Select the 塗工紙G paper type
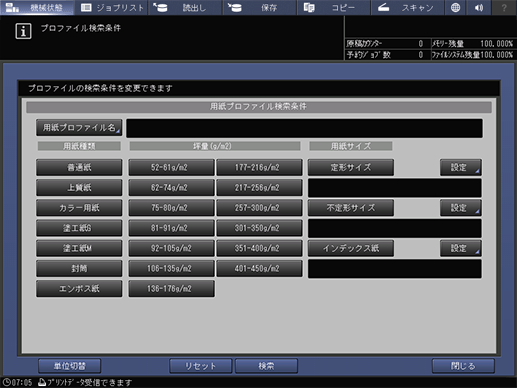The width and height of the screenshot is (517, 388). point(79,228)
